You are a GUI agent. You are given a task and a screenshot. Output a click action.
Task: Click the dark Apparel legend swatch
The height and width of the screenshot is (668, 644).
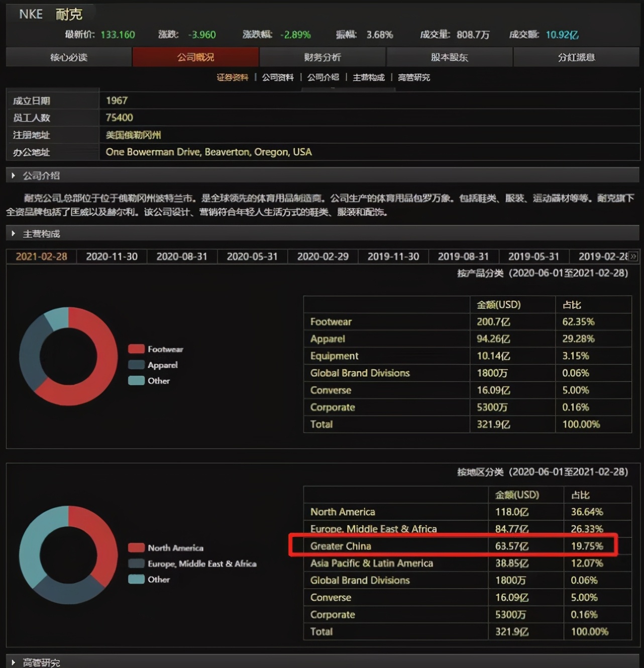click(x=136, y=365)
